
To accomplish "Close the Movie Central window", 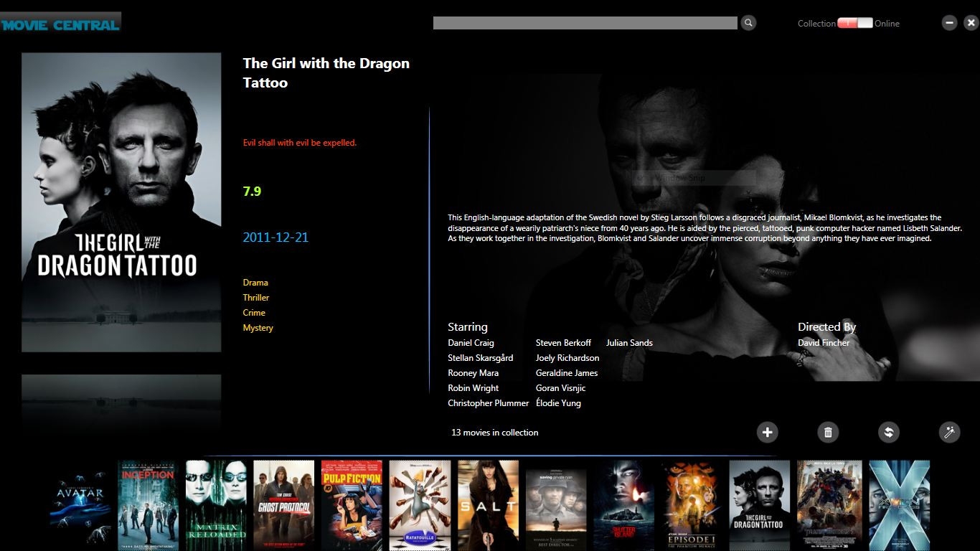I will (971, 23).
